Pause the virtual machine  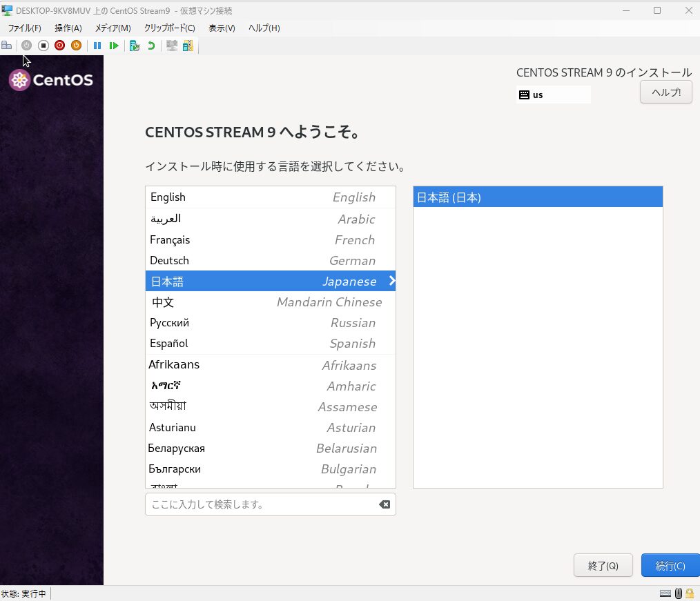coord(97,46)
